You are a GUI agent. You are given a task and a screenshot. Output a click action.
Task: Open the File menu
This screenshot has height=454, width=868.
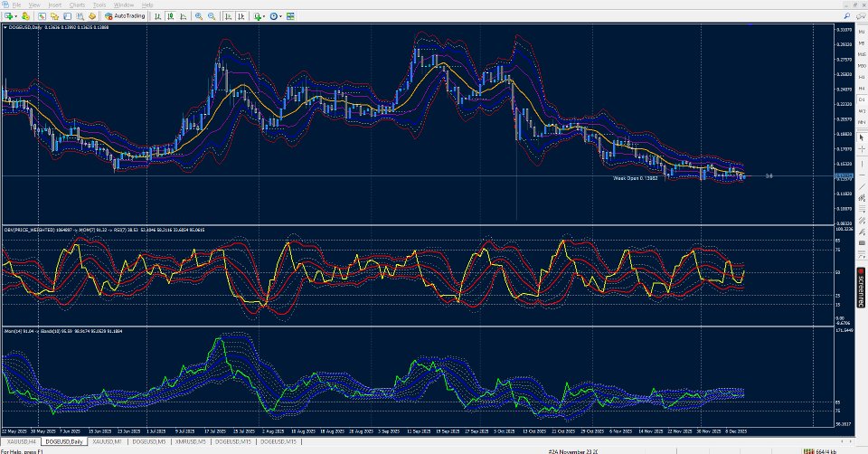click(x=16, y=5)
